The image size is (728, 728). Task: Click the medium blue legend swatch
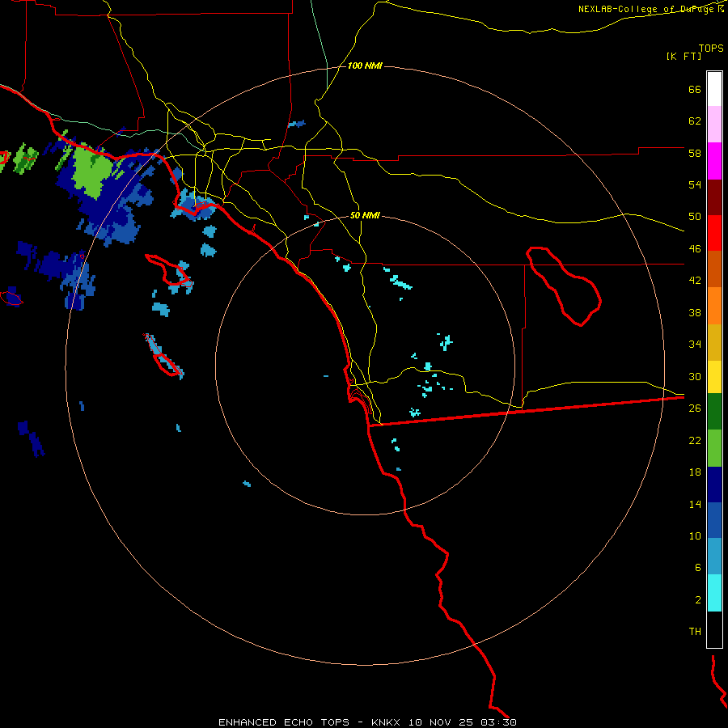click(x=714, y=520)
